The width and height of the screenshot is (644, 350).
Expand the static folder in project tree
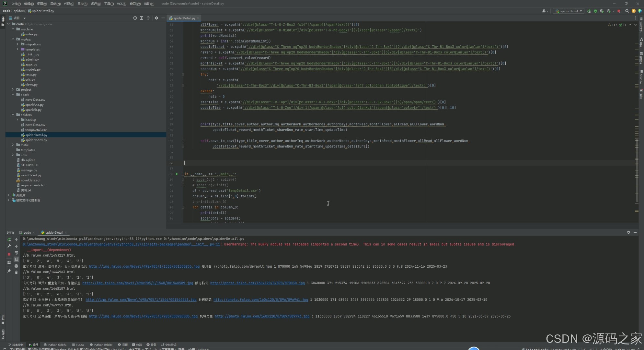pyautogui.click(x=13, y=145)
